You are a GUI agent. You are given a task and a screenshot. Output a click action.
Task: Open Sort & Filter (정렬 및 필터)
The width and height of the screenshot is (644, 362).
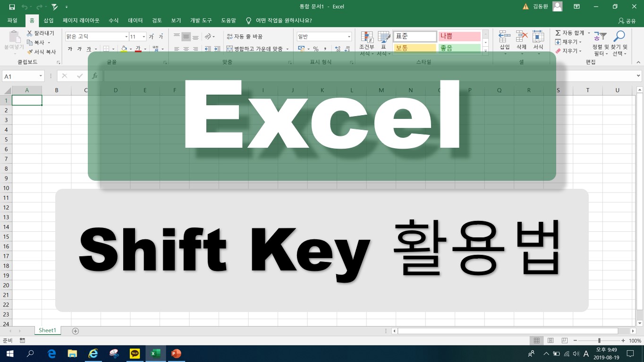600,43
